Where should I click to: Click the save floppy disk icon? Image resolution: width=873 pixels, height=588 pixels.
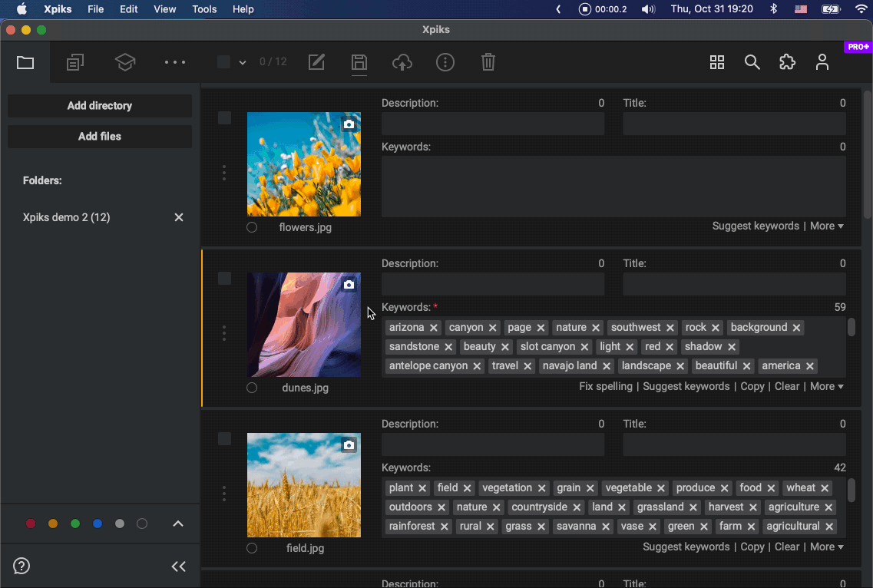tap(359, 62)
